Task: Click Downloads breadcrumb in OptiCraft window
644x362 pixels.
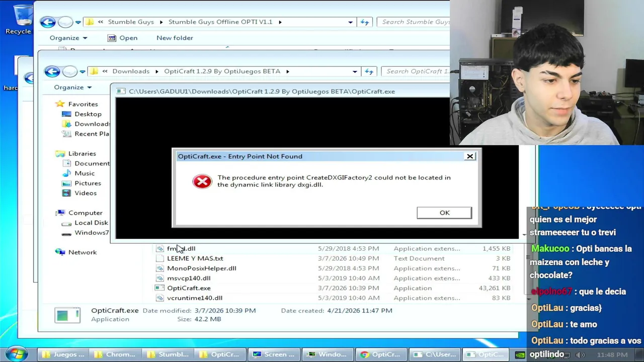Action: (x=131, y=71)
